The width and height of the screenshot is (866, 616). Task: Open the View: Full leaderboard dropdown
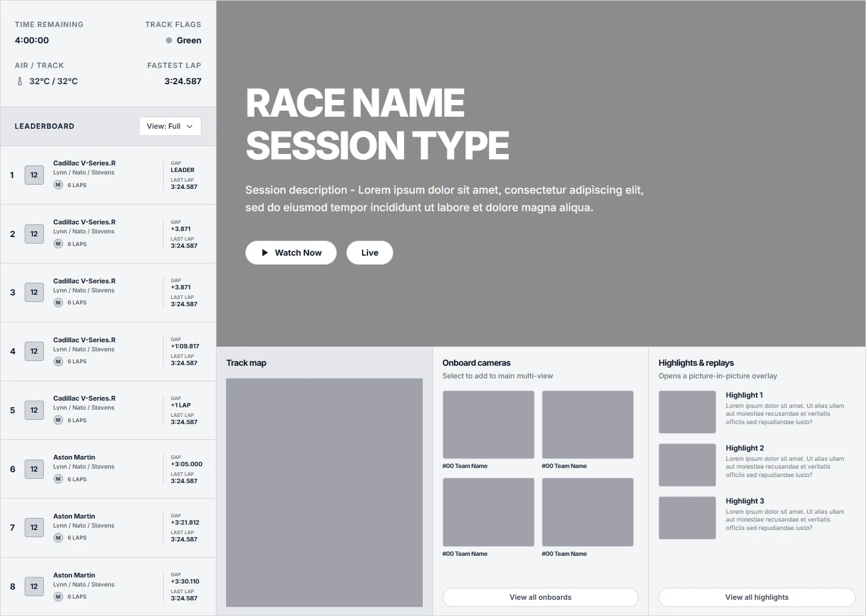[170, 126]
